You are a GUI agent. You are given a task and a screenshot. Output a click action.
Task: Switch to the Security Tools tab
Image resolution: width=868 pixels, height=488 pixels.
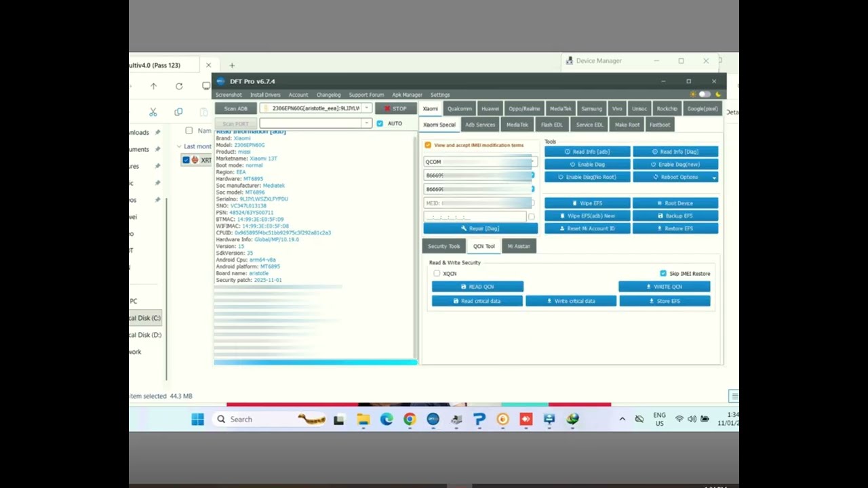pyautogui.click(x=444, y=246)
